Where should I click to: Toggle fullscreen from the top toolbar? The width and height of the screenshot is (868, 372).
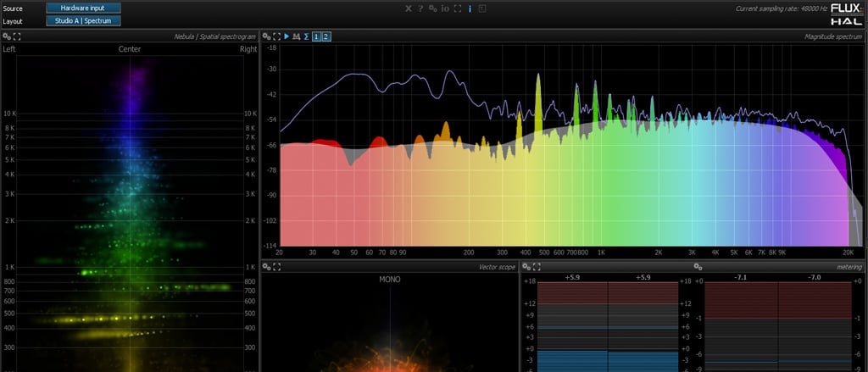(x=457, y=8)
